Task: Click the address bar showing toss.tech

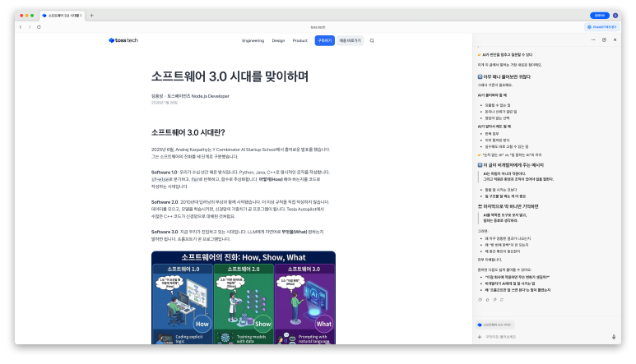Action: [x=321, y=27]
